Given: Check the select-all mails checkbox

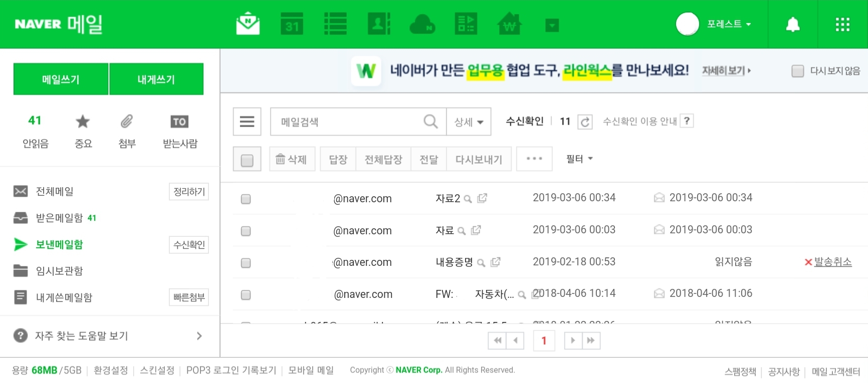Looking at the screenshot, I should [247, 160].
